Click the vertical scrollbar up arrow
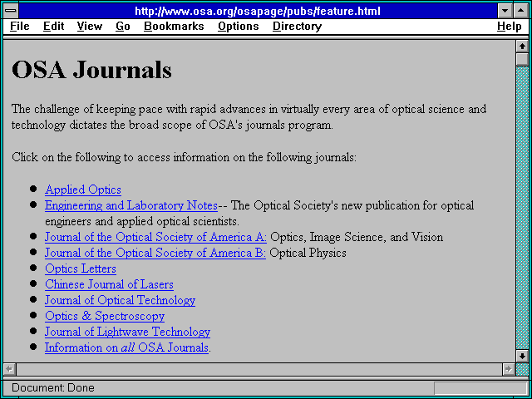 [x=522, y=47]
